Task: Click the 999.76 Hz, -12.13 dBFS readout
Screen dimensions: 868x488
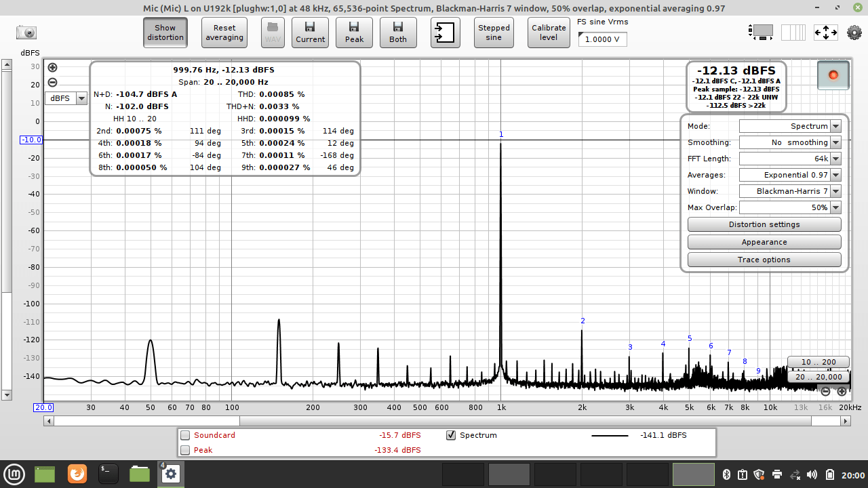Action: (x=224, y=70)
